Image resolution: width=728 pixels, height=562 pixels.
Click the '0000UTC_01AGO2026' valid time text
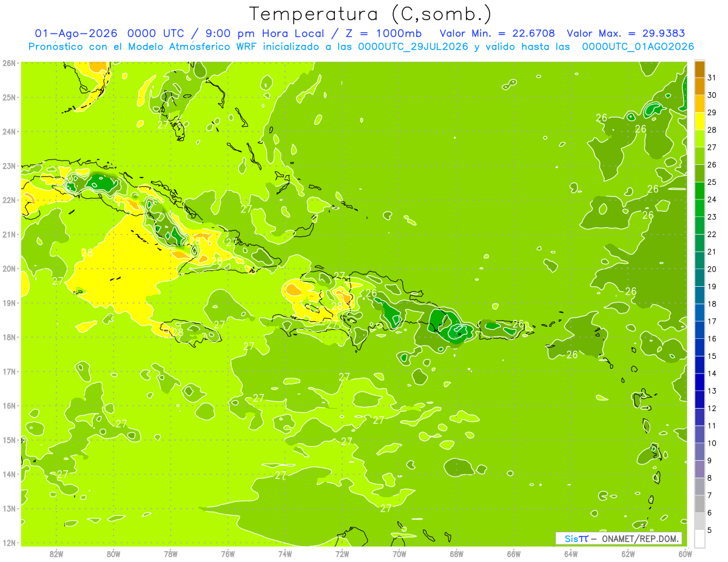pos(638,47)
